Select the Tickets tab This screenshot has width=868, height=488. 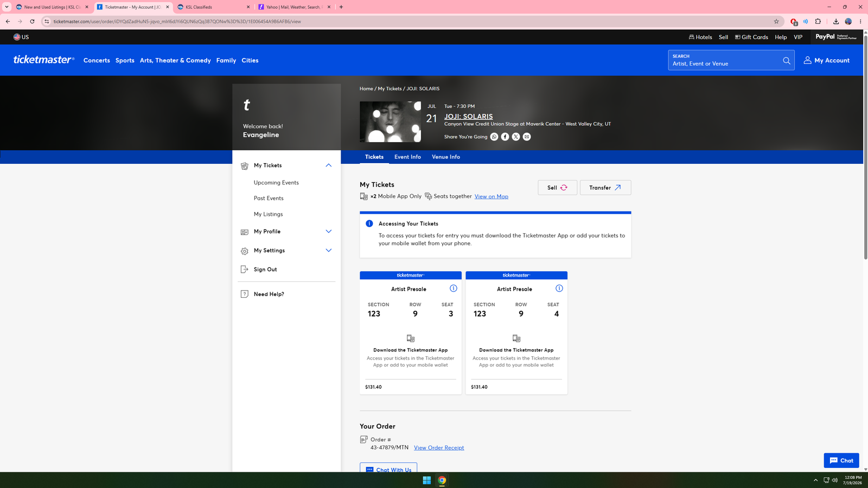pyautogui.click(x=374, y=157)
